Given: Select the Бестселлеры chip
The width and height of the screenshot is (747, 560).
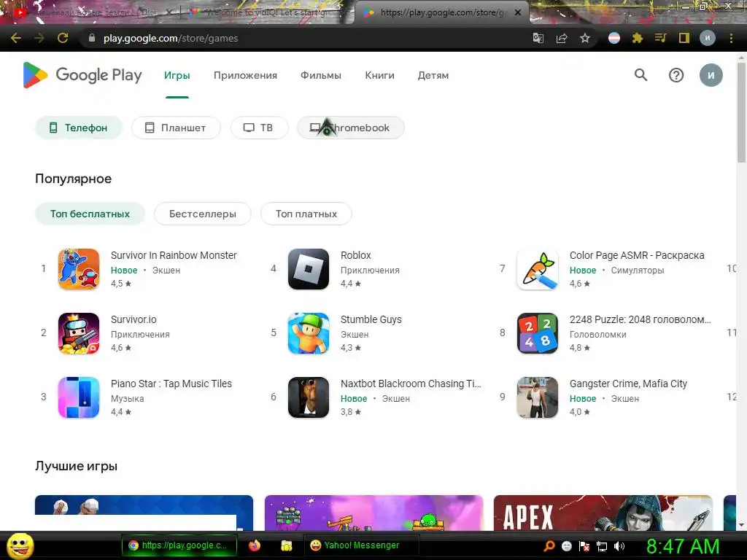Looking at the screenshot, I should click(x=203, y=214).
